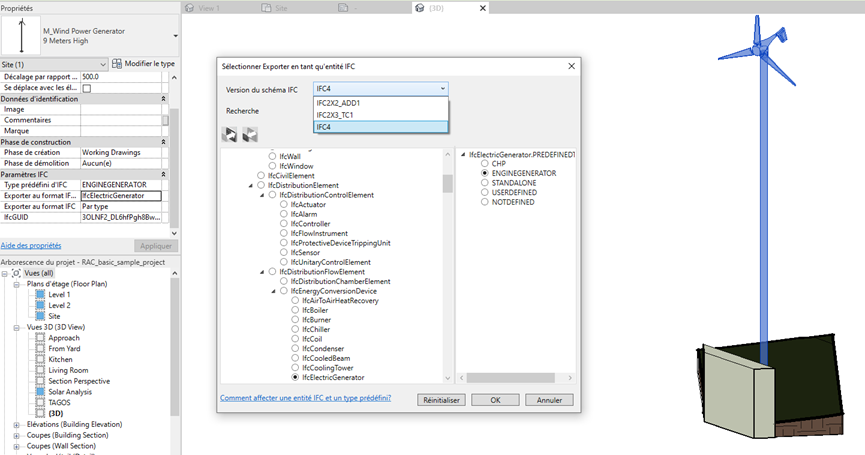Open the Comment affecter une entité IFC link
The width and height of the screenshot is (865, 455).
pos(315,398)
